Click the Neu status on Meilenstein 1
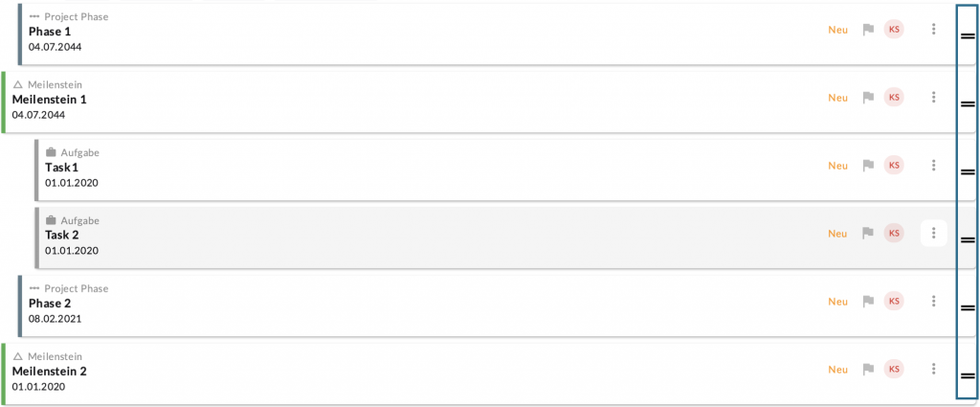Image resolution: width=980 pixels, height=407 pixels. [837, 98]
